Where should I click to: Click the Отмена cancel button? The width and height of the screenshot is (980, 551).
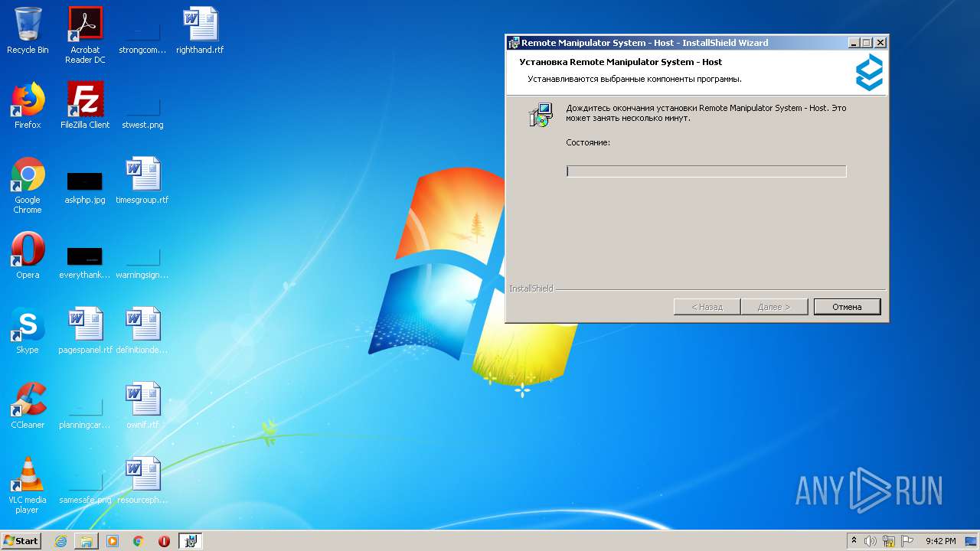tap(847, 307)
